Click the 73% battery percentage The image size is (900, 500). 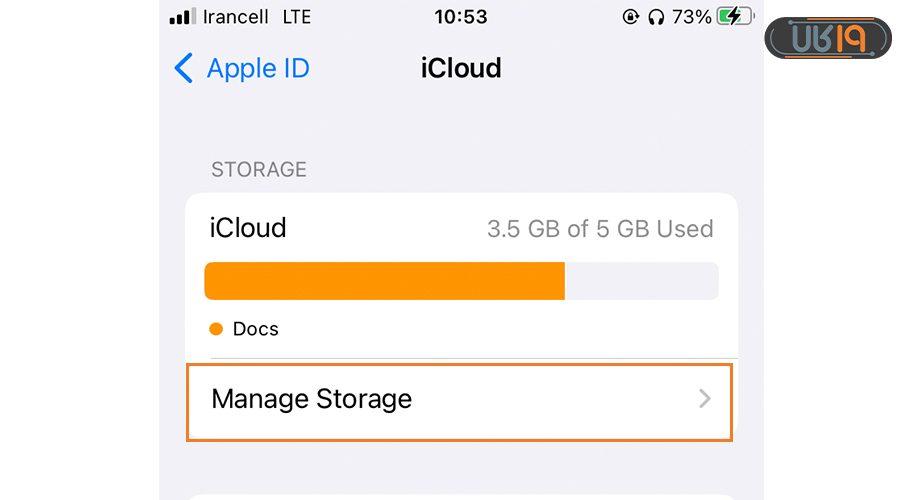692,17
